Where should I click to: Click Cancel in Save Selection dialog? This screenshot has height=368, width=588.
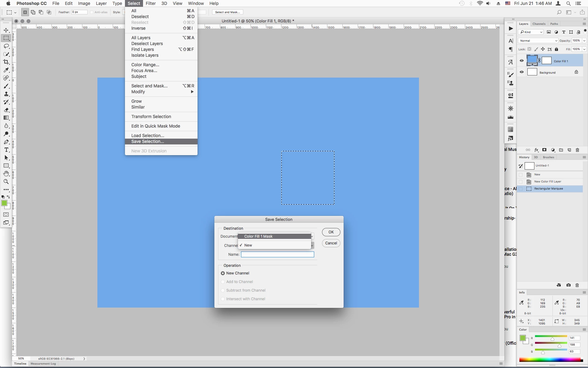[x=331, y=243]
